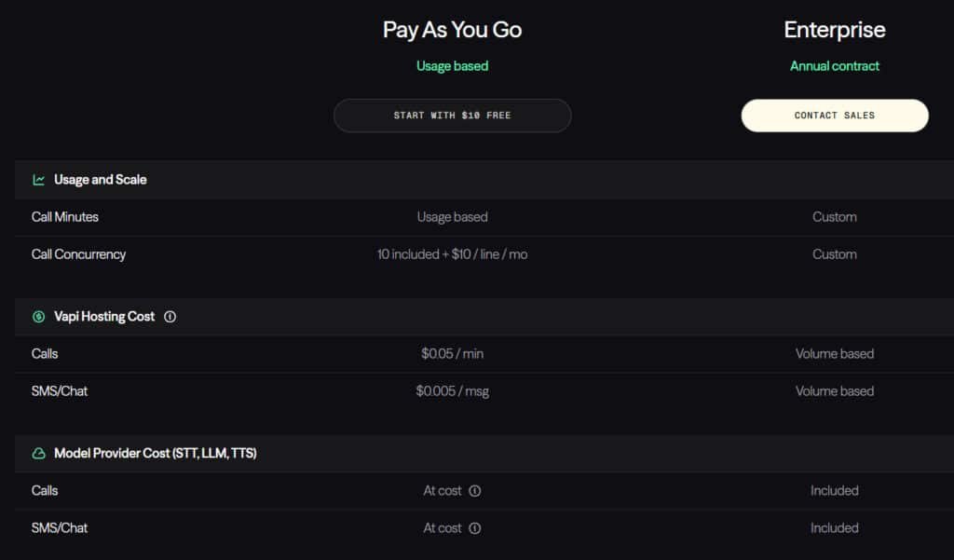Select the Enterprise plan heading

[834, 30]
